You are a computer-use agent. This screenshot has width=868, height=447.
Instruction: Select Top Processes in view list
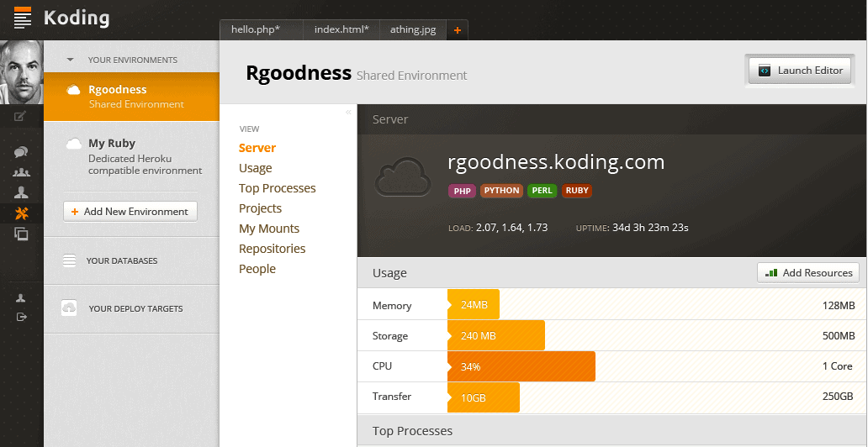[x=278, y=188]
